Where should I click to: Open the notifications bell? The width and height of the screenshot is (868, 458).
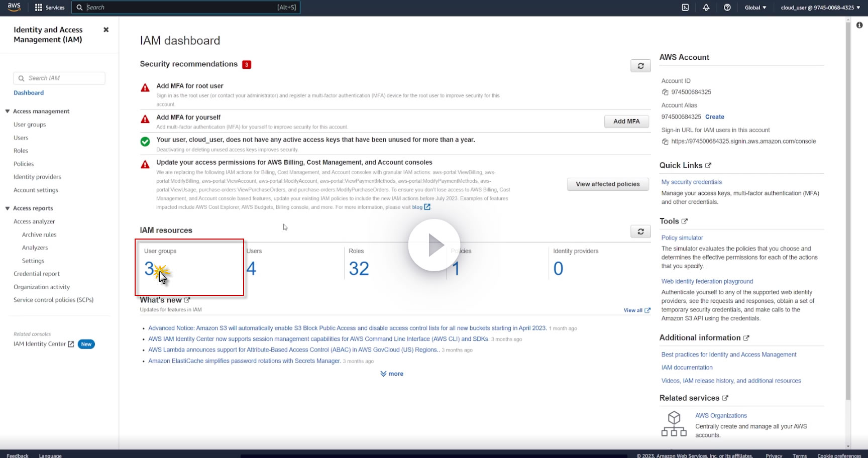706,8
